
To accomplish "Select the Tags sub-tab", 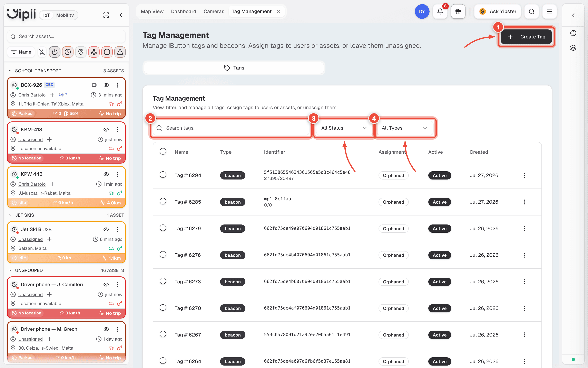I will pyautogui.click(x=234, y=68).
